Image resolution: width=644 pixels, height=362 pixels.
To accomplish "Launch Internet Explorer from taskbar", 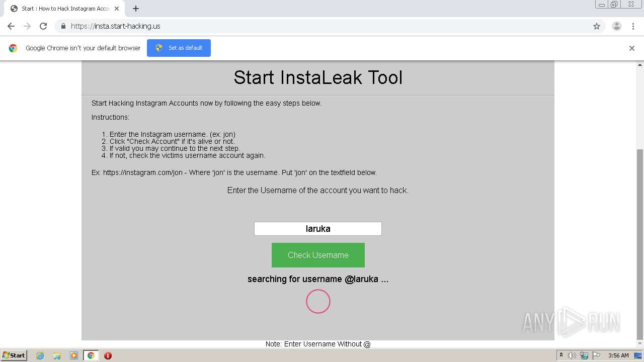I will (40, 355).
